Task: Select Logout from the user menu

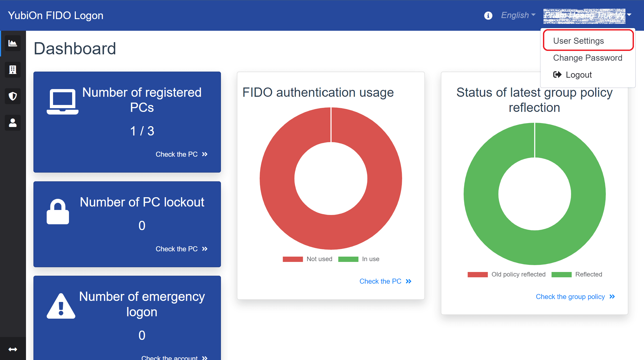Action: (572, 75)
